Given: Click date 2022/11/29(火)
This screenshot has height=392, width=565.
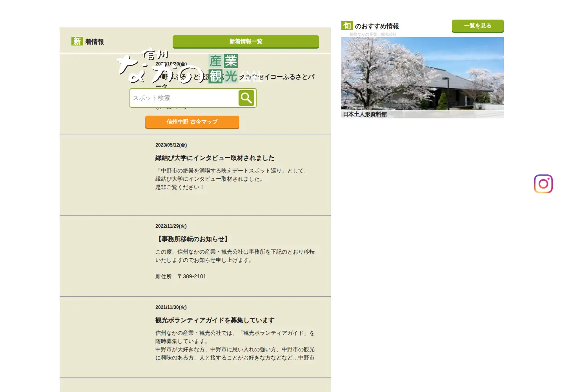Looking at the screenshot, I should point(171,226).
